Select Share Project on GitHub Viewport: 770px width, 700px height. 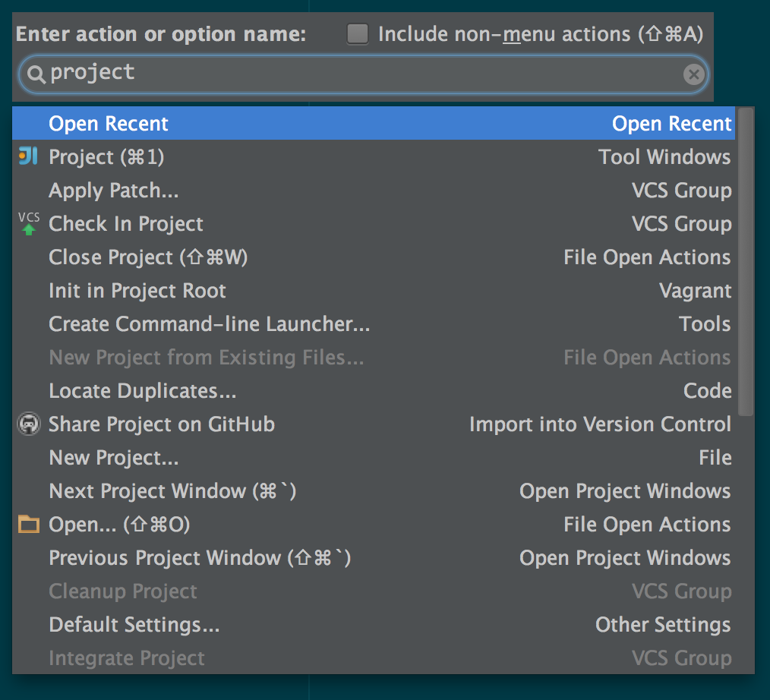coord(374,424)
